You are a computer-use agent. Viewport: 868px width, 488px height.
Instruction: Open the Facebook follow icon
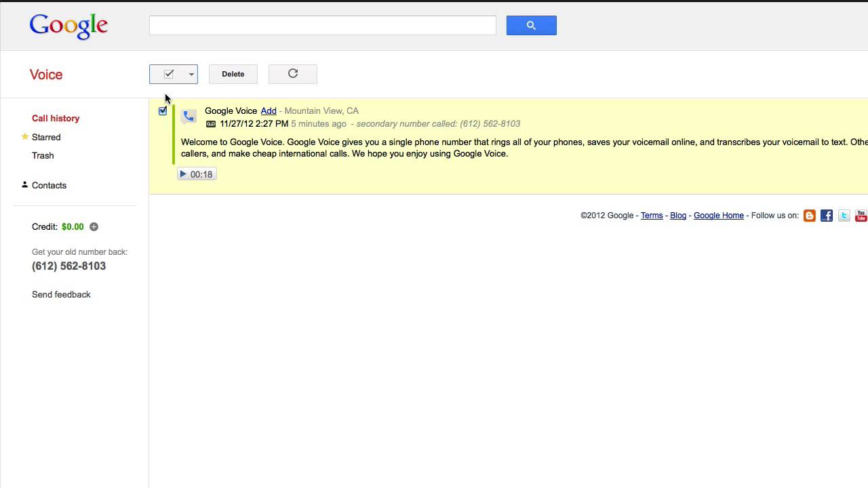(827, 216)
